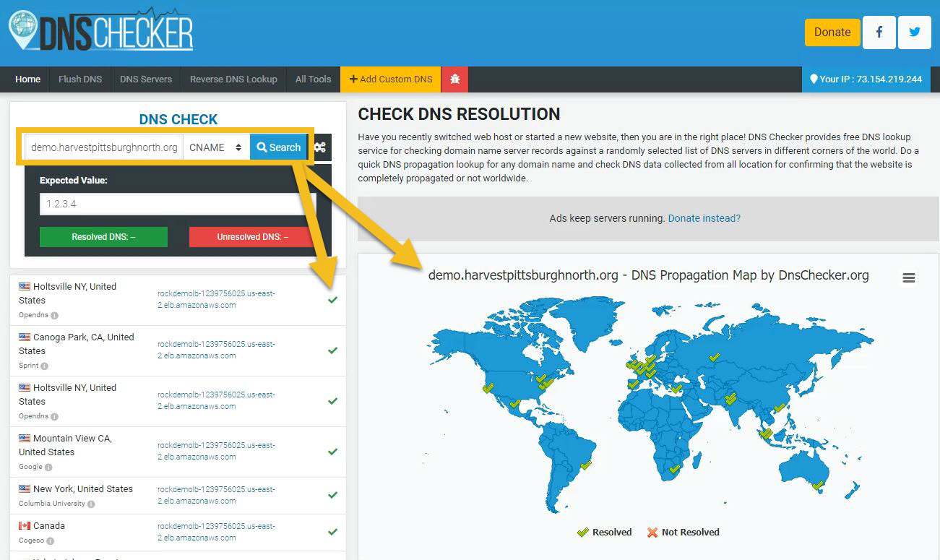Click the red bug report icon

455,79
